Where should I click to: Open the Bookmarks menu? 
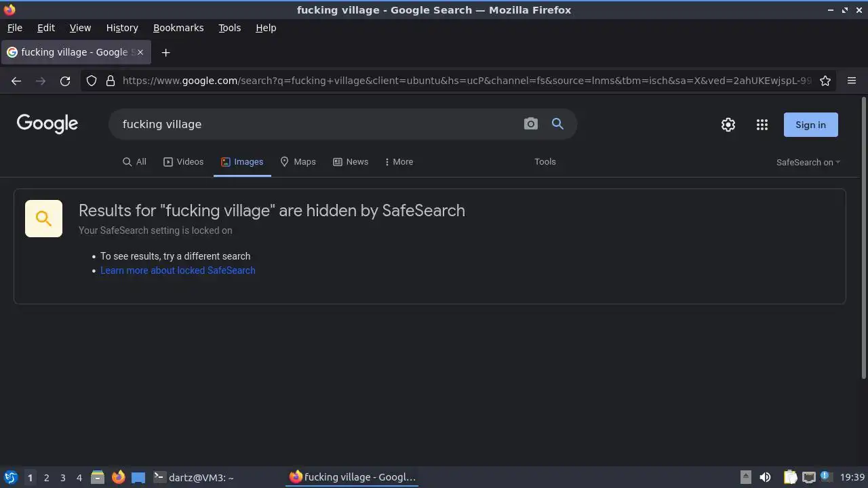[178, 28]
